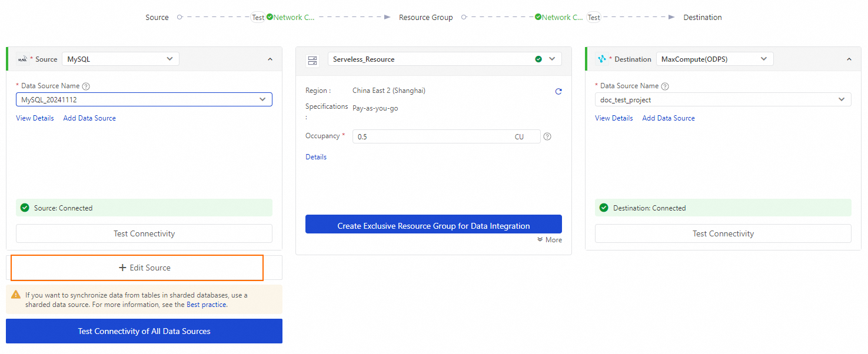Click the MySQL source logo icon
The image size is (868, 354).
pos(22,59)
